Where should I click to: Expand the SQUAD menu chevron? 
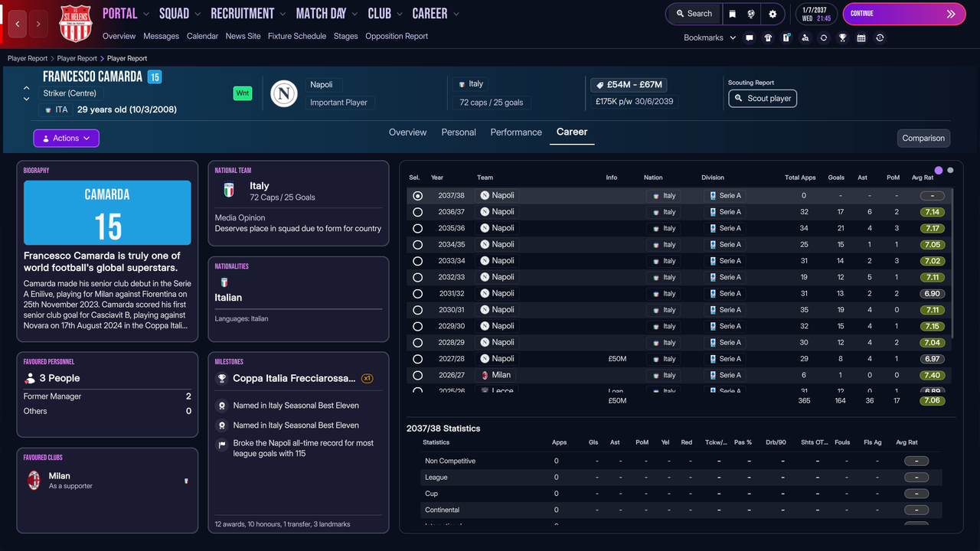point(198,14)
